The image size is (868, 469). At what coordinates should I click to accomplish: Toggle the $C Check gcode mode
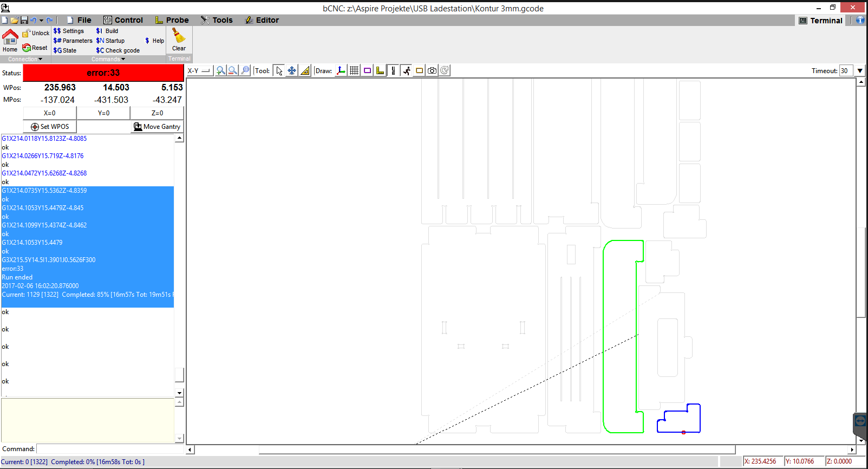coord(118,50)
